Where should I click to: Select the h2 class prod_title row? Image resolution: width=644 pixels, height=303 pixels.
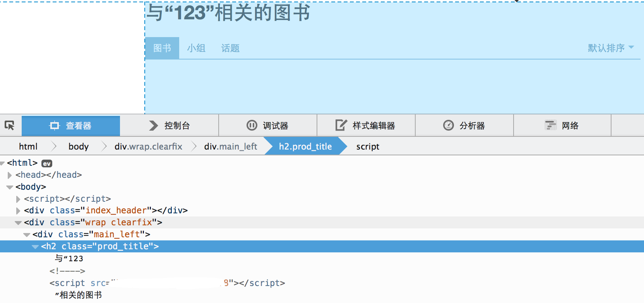pos(322,246)
